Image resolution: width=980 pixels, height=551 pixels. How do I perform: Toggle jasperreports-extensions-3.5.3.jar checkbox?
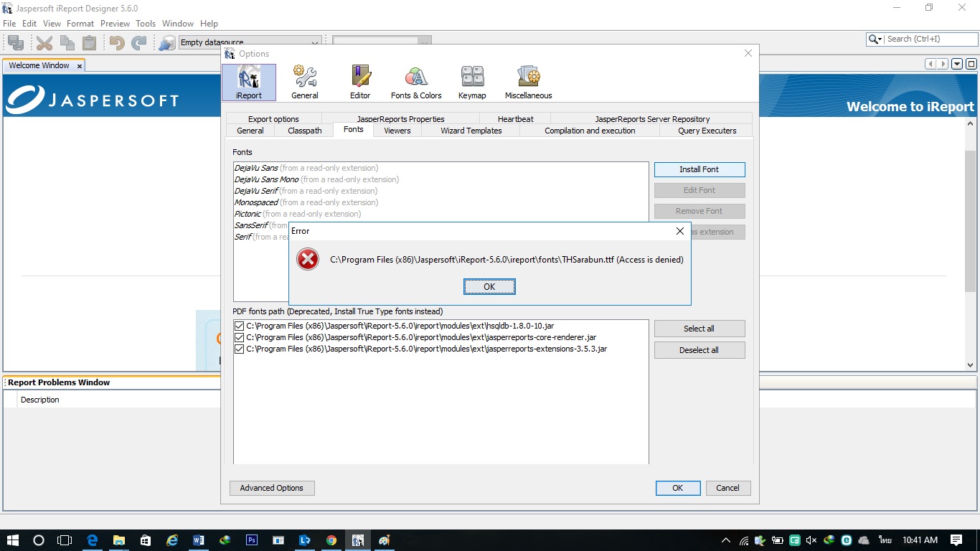(240, 349)
